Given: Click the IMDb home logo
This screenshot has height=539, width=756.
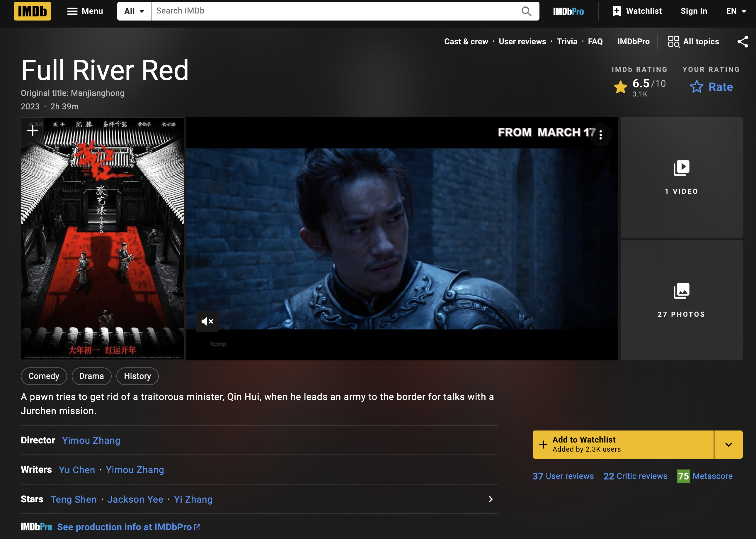Looking at the screenshot, I should click(x=33, y=11).
